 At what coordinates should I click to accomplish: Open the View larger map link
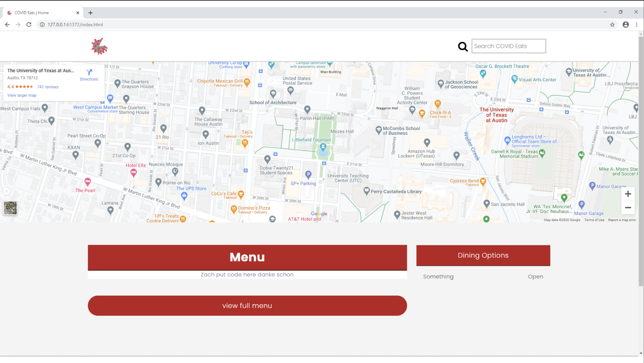[22, 95]
